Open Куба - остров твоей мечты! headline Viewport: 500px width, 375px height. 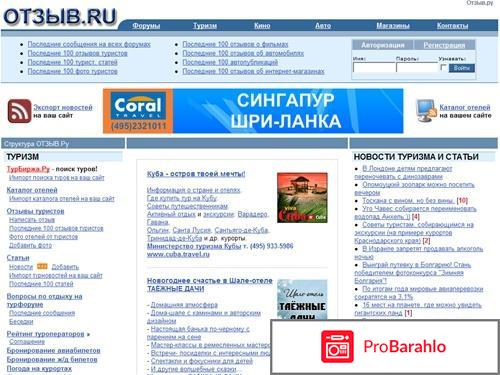[196, 174]
